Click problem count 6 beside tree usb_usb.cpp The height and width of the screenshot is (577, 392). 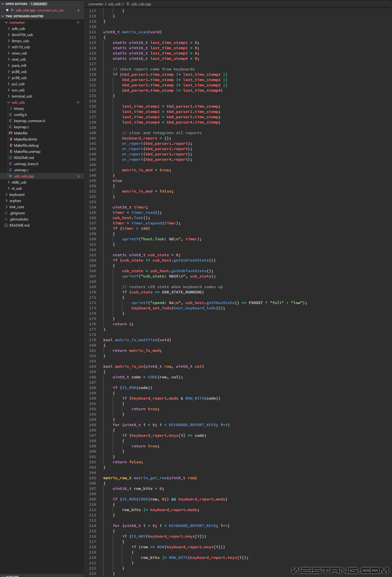click(78, 176)
